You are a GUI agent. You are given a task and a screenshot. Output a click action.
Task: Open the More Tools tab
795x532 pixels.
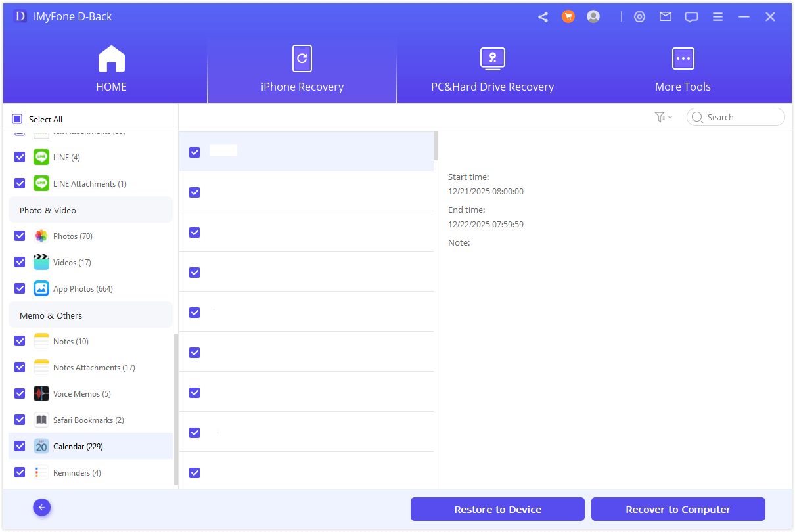(x=683, y=70)
